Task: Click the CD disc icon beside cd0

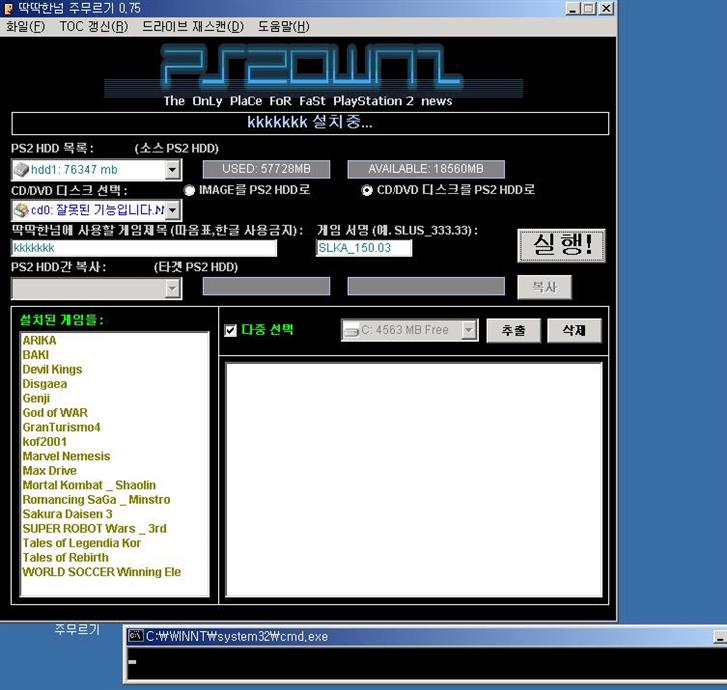Action: point(21,210)
